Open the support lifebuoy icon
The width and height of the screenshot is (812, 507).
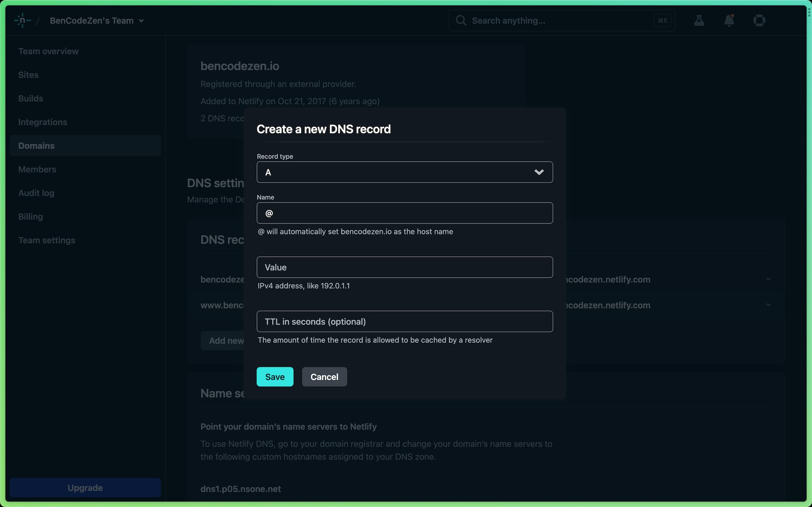[759, 20]
